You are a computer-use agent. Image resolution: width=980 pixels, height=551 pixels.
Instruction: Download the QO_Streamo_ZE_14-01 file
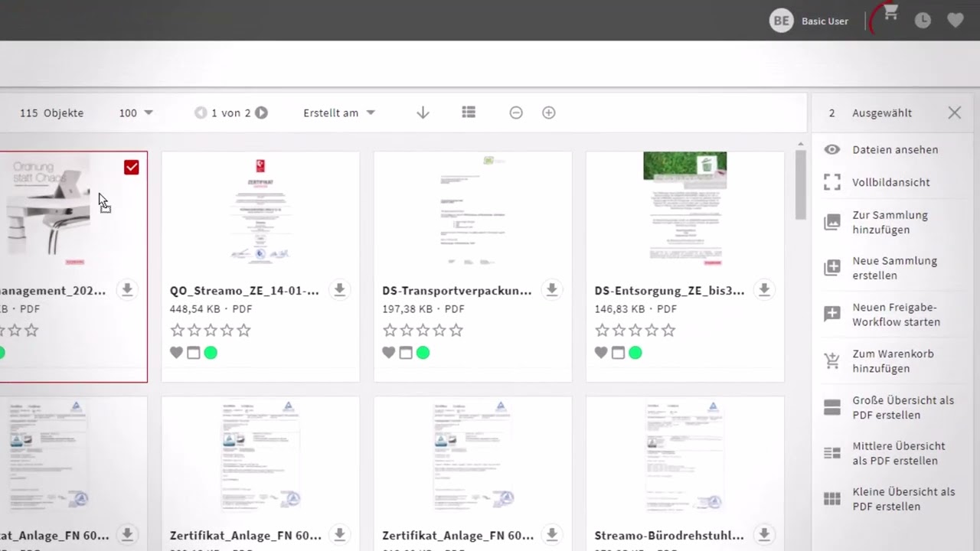[x=339, y=290]
